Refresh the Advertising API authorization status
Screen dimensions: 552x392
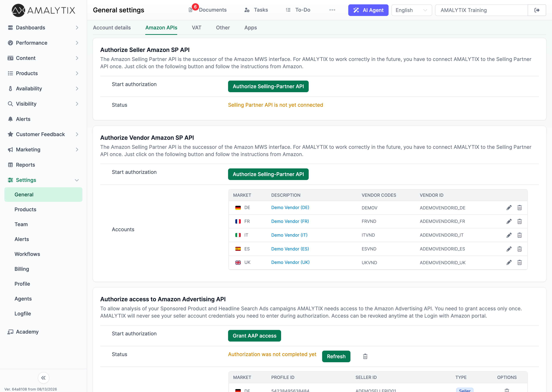(336, 356)
